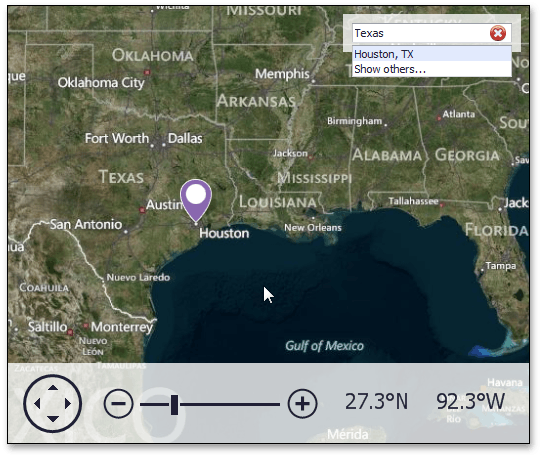Select the Houston, TX search result
543x459 pixels.
[x=431, y=54]
